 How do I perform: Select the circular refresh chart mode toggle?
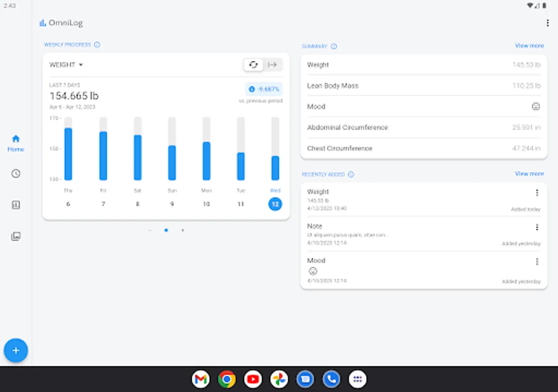(253, 65)
